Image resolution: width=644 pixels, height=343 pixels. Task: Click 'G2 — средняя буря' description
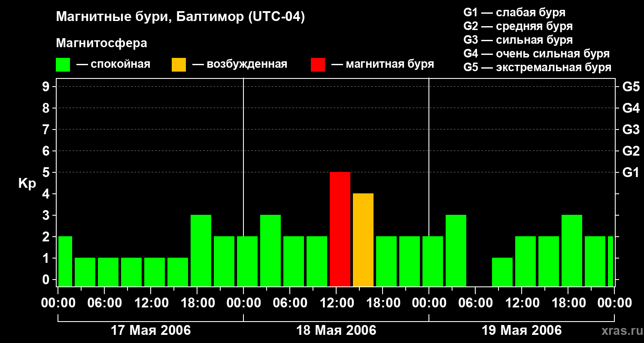[x=518, y=26]
